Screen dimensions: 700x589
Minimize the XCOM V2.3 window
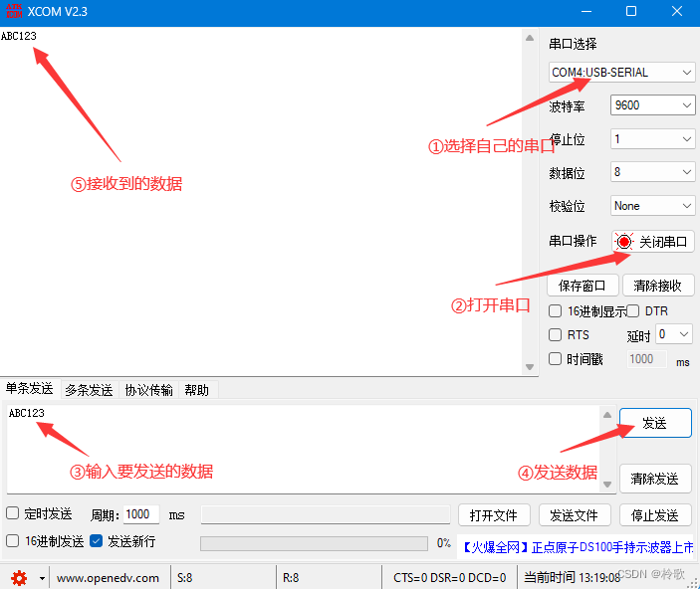coord(586,11)
